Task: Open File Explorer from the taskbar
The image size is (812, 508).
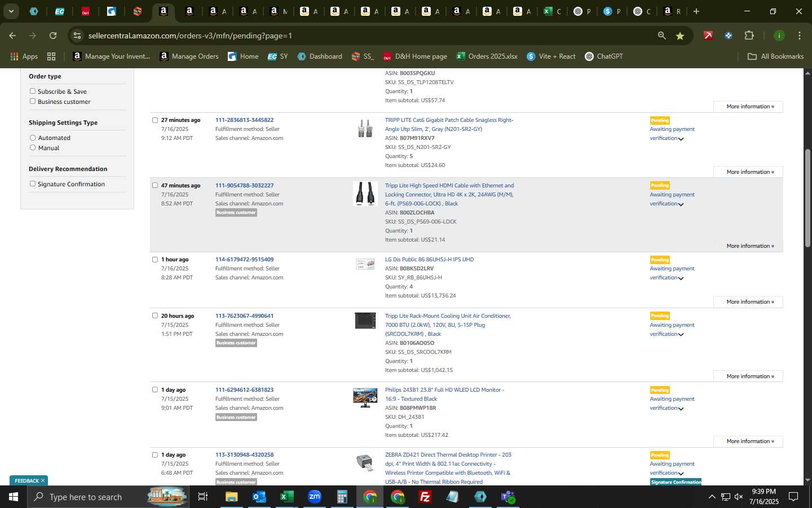Action: tap(232, 497)
